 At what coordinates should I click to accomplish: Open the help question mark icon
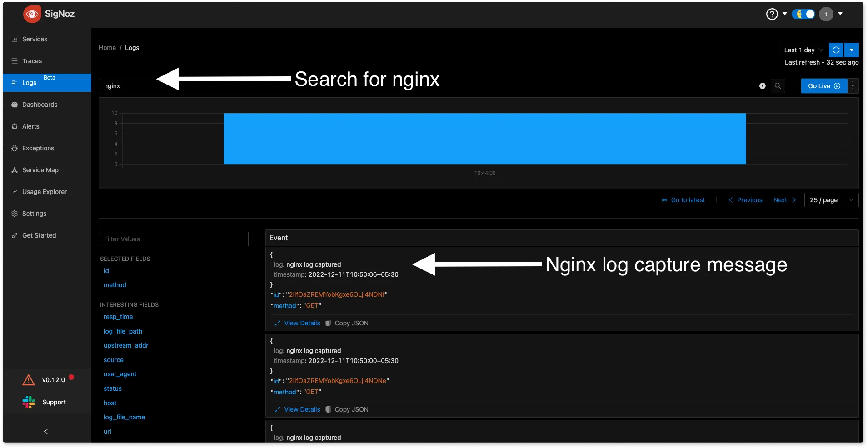(772, 14)
